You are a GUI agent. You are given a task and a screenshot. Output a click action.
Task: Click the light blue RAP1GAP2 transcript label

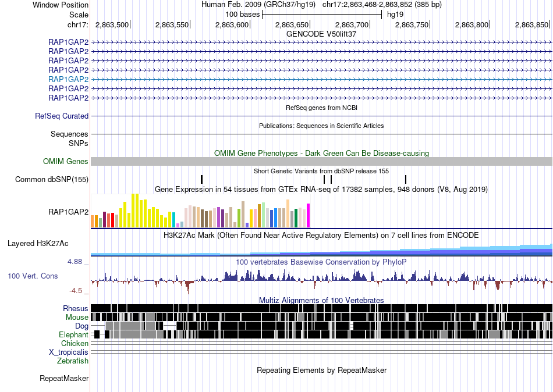tap(69, 79)
